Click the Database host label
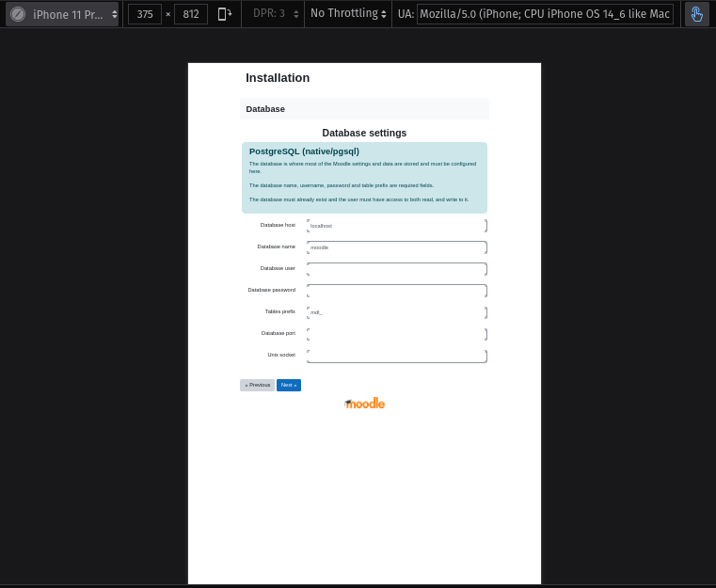The width and height of the screenshot is (716, 588). point(278,225)
